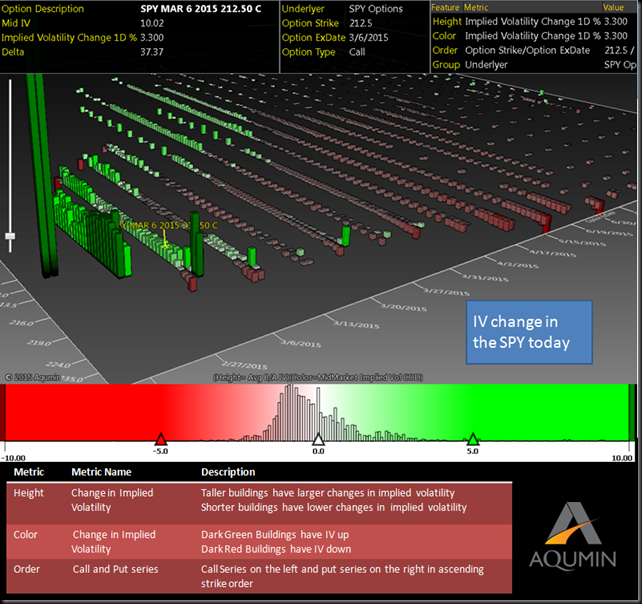Click the 3/31/2015 date axis label
642x604 pixels.
(x=485, y=278)
